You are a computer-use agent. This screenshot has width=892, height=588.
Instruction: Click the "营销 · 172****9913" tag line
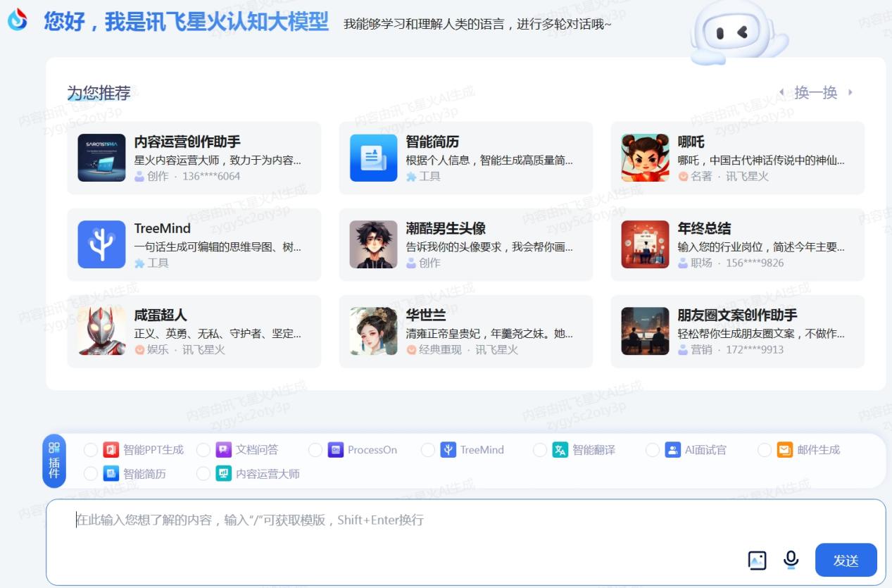731,349
